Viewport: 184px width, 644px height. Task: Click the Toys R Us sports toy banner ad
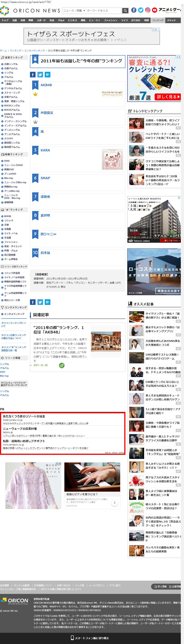tap(92, 36)
